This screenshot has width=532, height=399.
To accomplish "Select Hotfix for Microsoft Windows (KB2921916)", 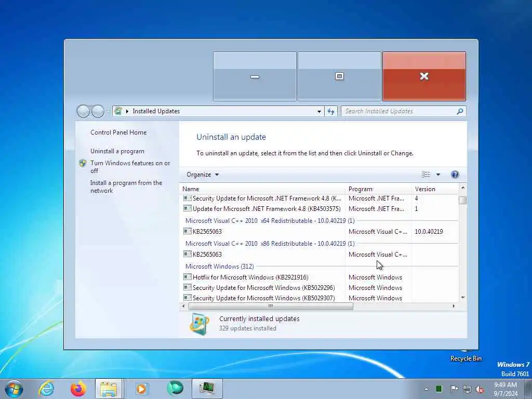I will coord(319,277).
